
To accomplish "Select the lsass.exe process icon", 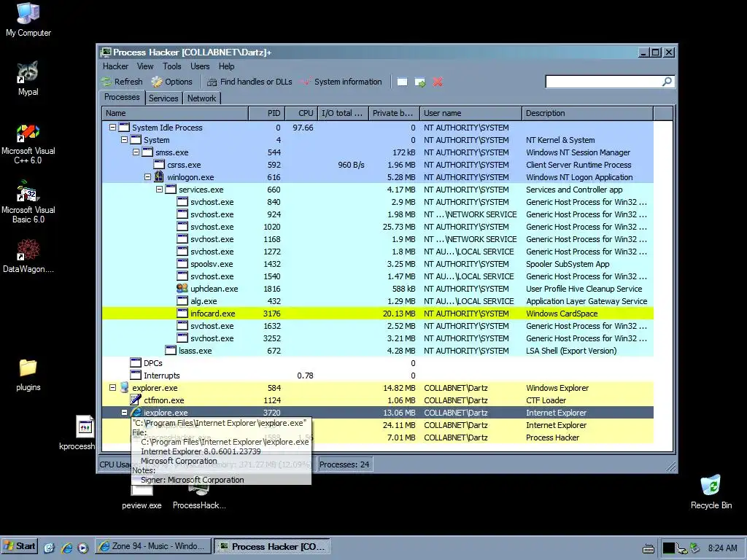I will 171,351.
